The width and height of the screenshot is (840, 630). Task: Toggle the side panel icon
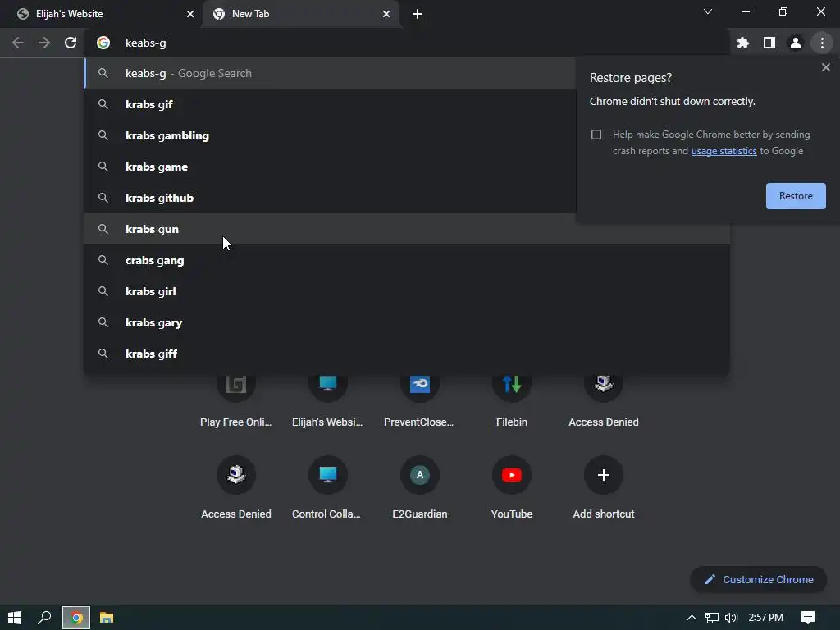(x=769, y=43)
